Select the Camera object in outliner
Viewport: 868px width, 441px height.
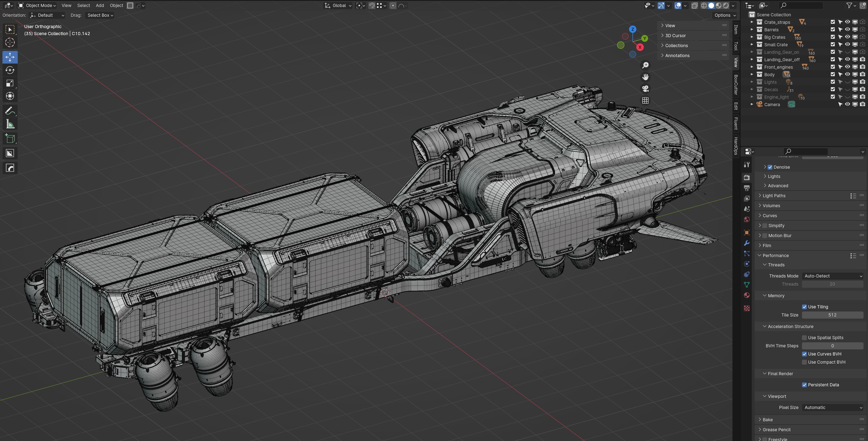[772, 105]
